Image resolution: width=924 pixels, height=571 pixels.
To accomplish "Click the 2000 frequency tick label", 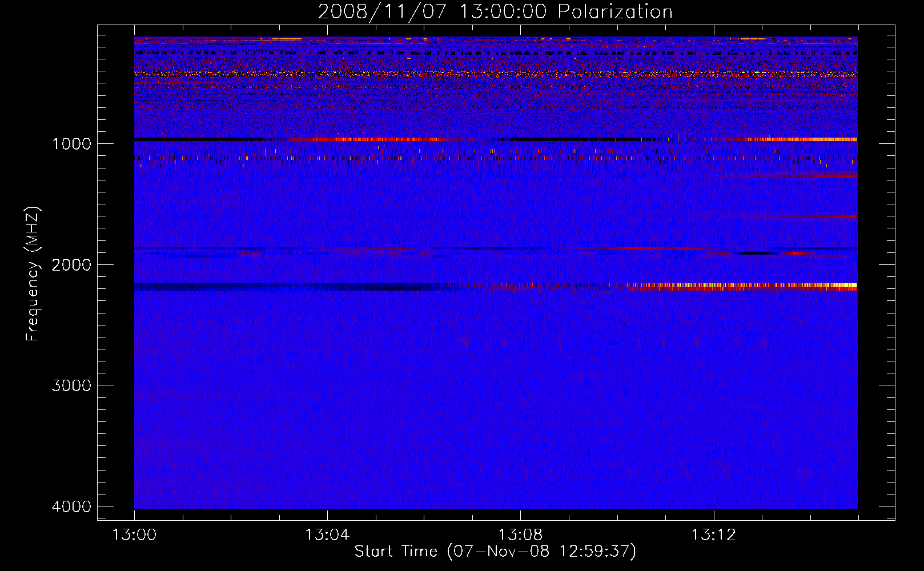I will (x=71, y=264).
